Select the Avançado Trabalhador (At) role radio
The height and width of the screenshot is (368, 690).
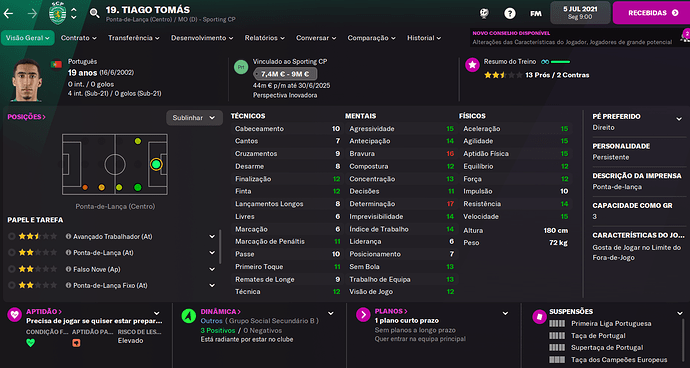[x=11, y=236]
